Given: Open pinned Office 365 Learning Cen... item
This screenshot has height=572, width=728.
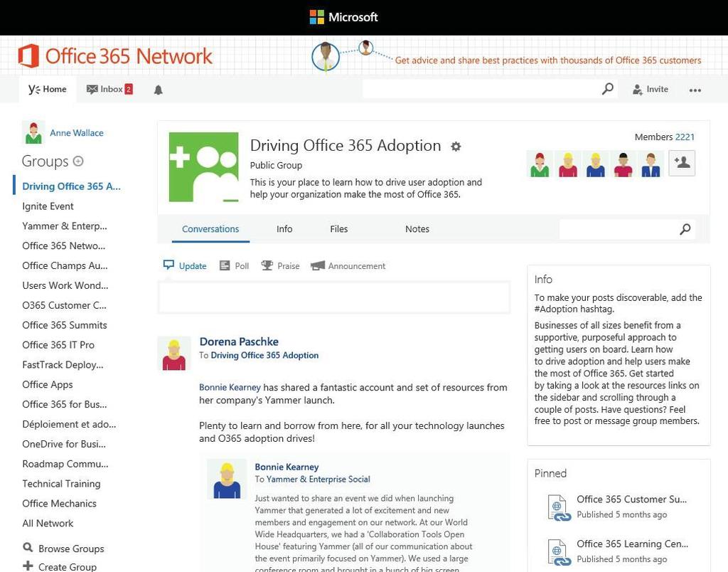Looking at the screenshot, I should click(632, 544).
